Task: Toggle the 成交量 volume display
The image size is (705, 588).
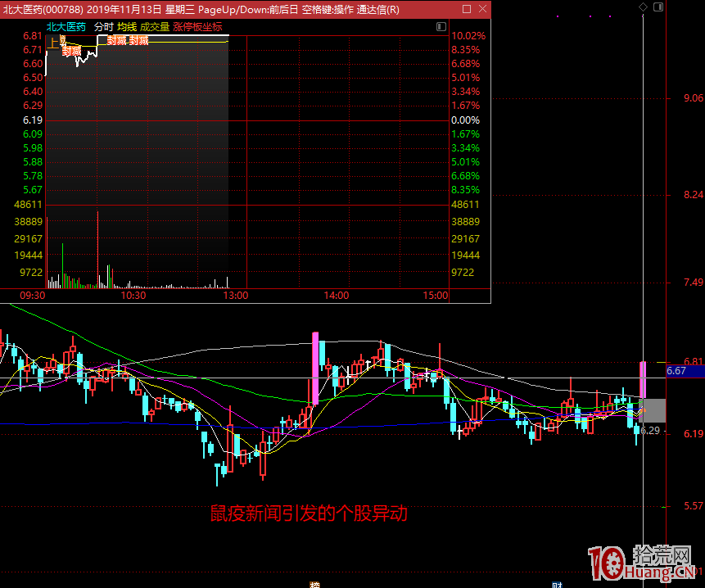Action: click(x=155, y=26)
